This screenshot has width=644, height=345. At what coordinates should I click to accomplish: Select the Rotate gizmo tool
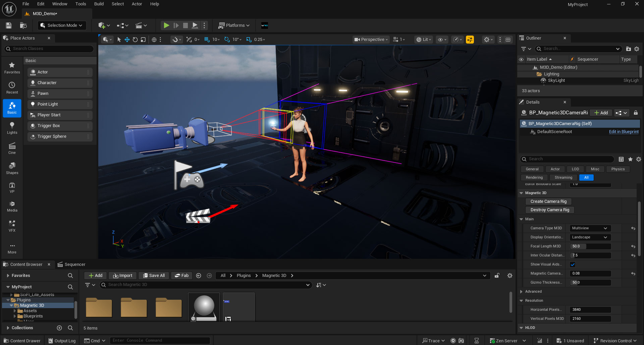point(135,40)
